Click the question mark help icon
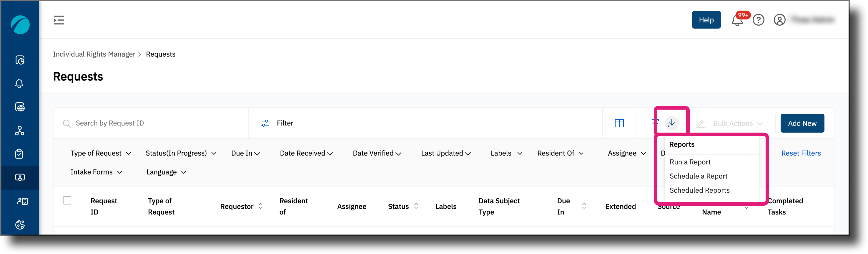This screenshot has height=254, width=868. [759, 20]
